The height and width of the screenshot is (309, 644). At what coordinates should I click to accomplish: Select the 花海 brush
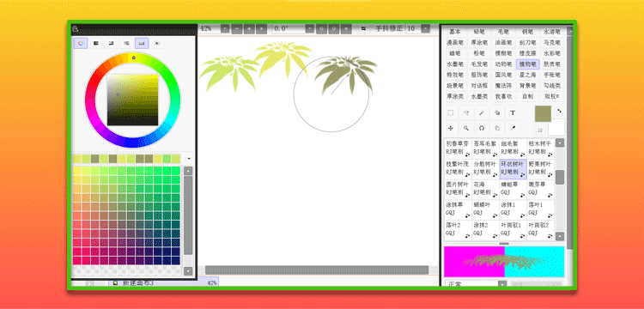coord(485,189)
